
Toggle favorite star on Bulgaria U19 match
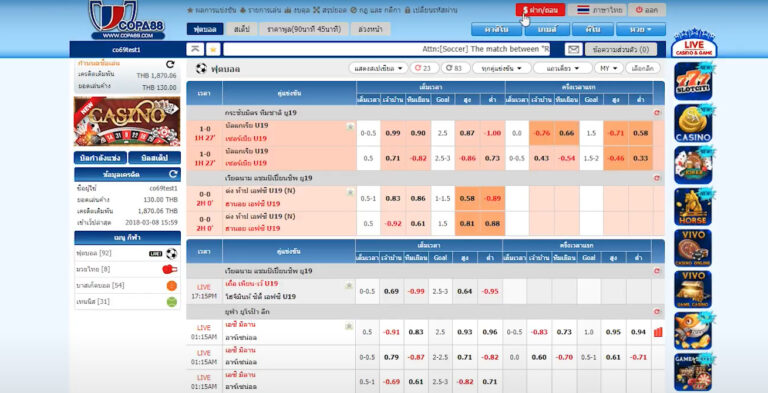pyautogui.click(x=350, y=126)
